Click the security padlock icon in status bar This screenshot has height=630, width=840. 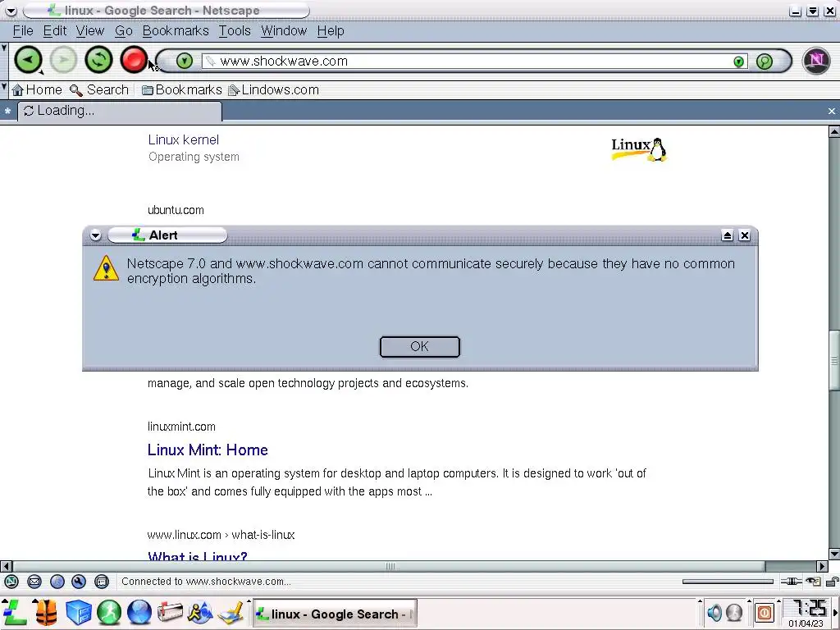(x=832, y=582)
